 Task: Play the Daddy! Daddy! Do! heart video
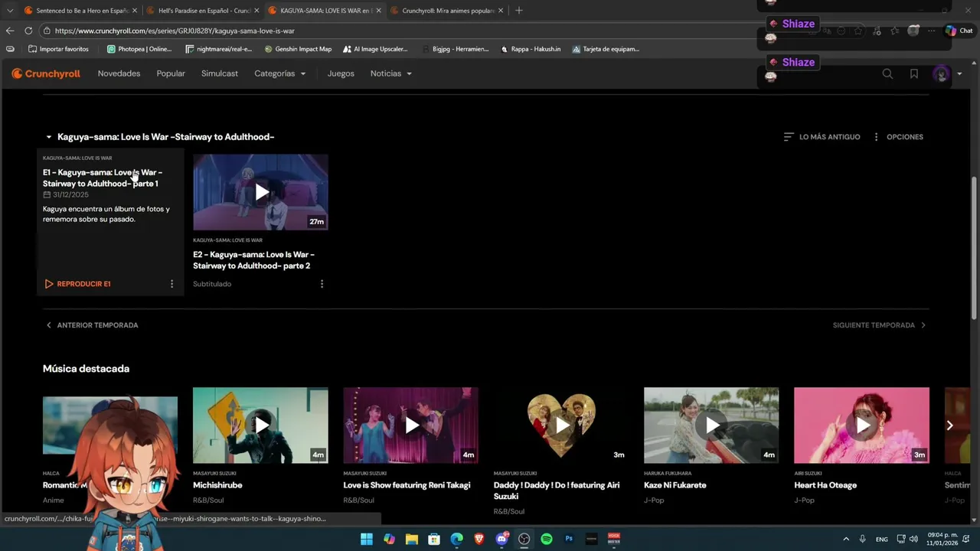[560, 425]
